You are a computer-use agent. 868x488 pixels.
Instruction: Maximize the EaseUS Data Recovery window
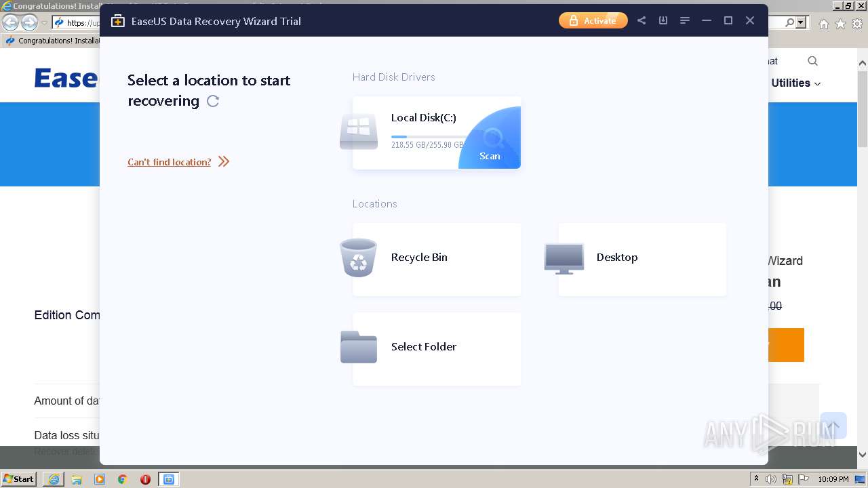tap(728, 20)
